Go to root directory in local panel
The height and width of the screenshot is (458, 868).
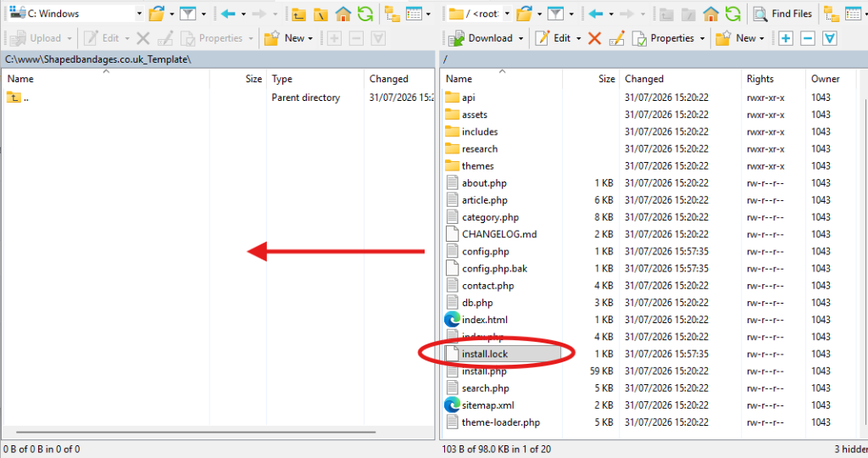point(321,14)
